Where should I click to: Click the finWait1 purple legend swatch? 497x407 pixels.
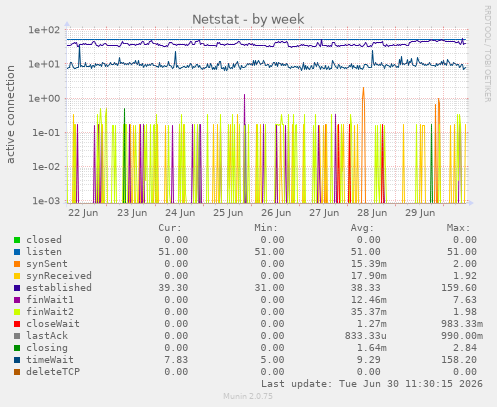point(17,300)
